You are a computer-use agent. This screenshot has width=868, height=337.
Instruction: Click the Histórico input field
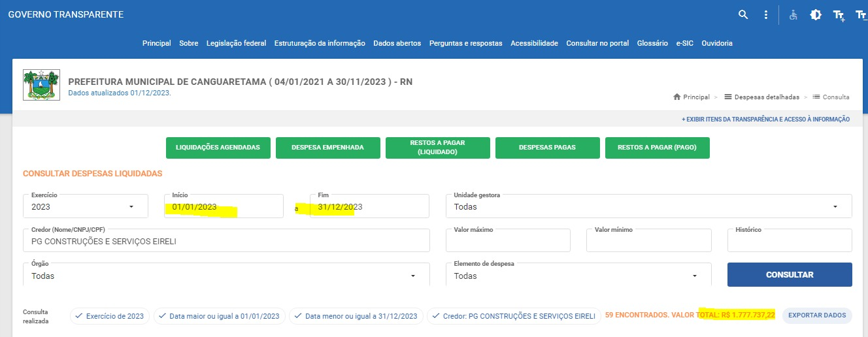coord(790,240)
